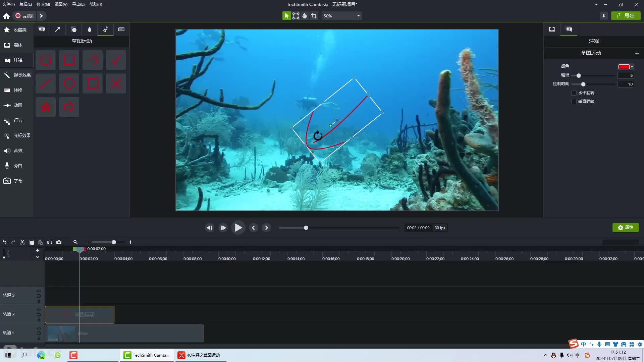
Task: Open the 文件(F) menu
Action: click(9, 4)
